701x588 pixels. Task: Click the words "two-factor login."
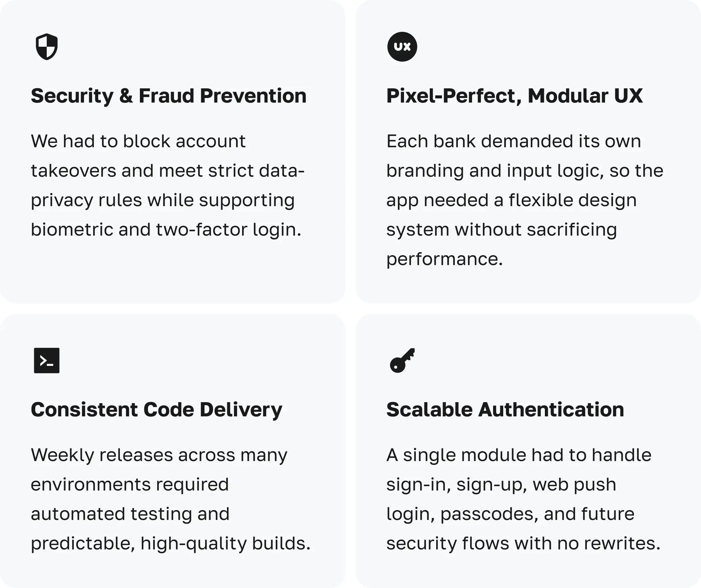(228, 230)
